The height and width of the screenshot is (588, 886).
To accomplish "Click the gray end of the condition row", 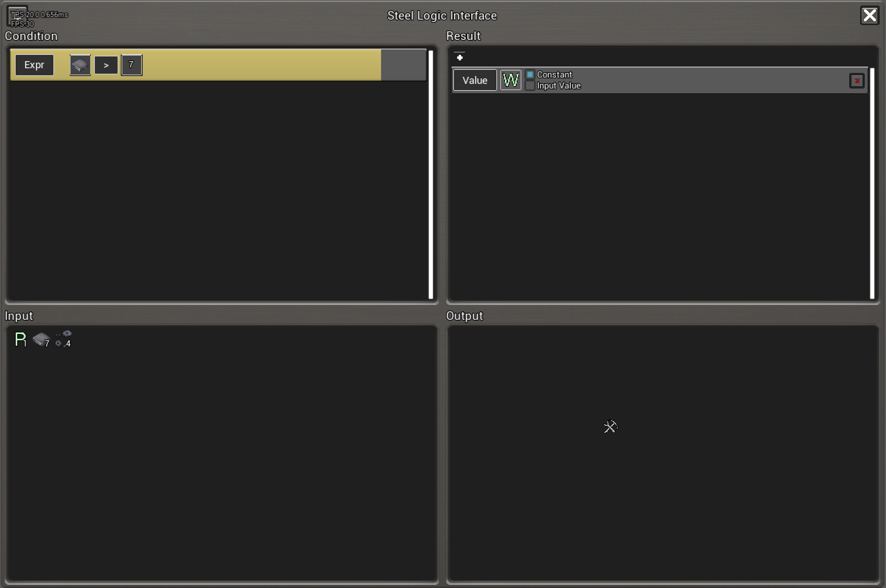I will click(x=403, y=65).
